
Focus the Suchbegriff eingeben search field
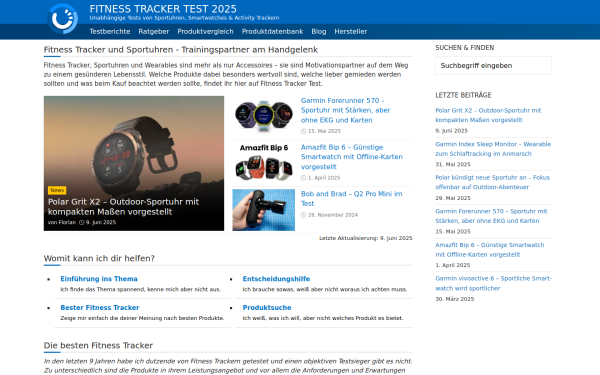(x=493, y=65)
